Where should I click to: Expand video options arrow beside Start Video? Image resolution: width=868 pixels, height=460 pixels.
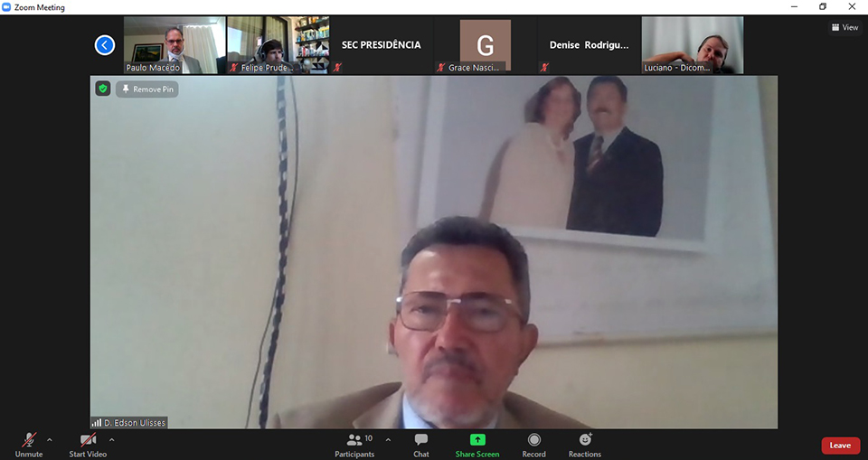[112, 440]
